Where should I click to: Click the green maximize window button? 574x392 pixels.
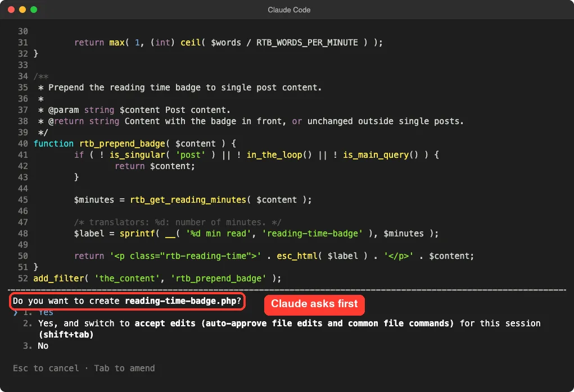[x=34, y=10]
